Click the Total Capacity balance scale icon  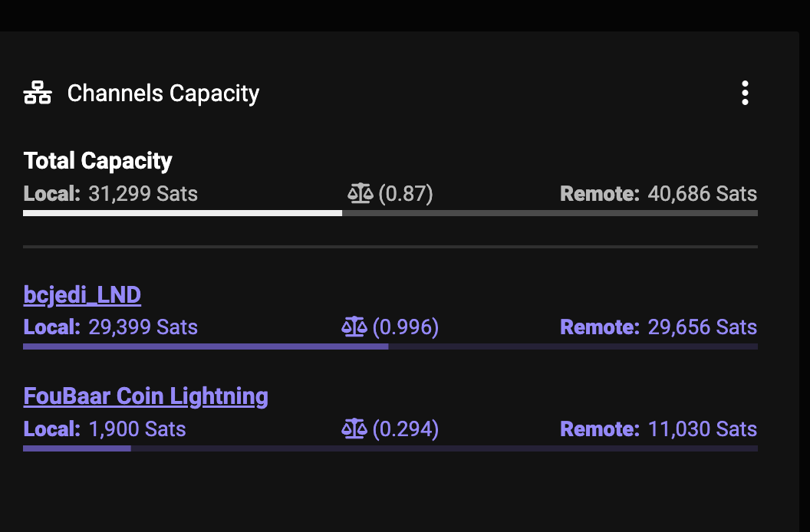(360, 194)
